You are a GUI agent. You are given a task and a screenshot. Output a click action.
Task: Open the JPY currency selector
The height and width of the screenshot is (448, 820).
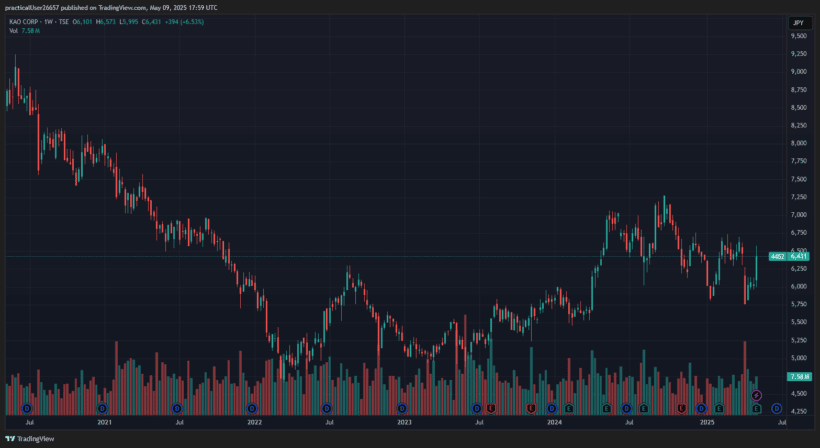click(x=798, y=22)
